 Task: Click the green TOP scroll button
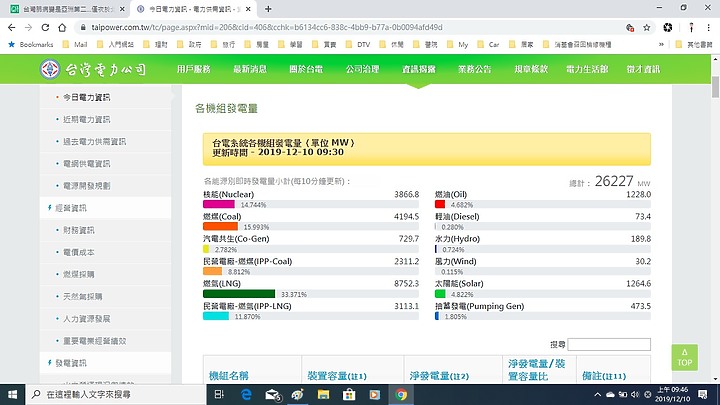pos(683,357)
